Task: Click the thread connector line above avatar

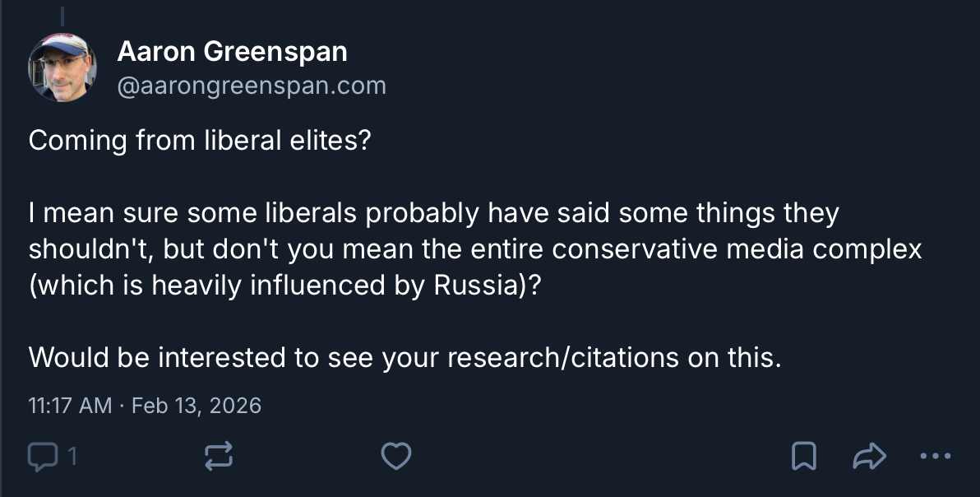Action: coord(62,15)
